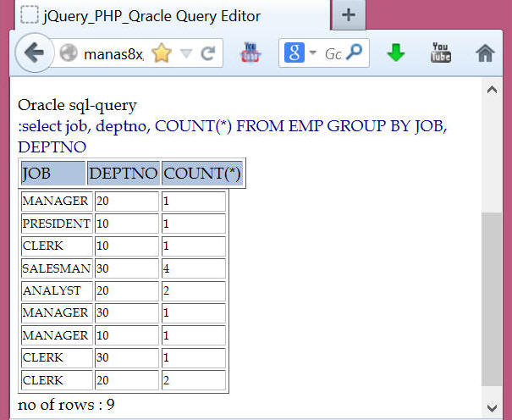Click the DEPTNO column header

(x=124, y=173)
